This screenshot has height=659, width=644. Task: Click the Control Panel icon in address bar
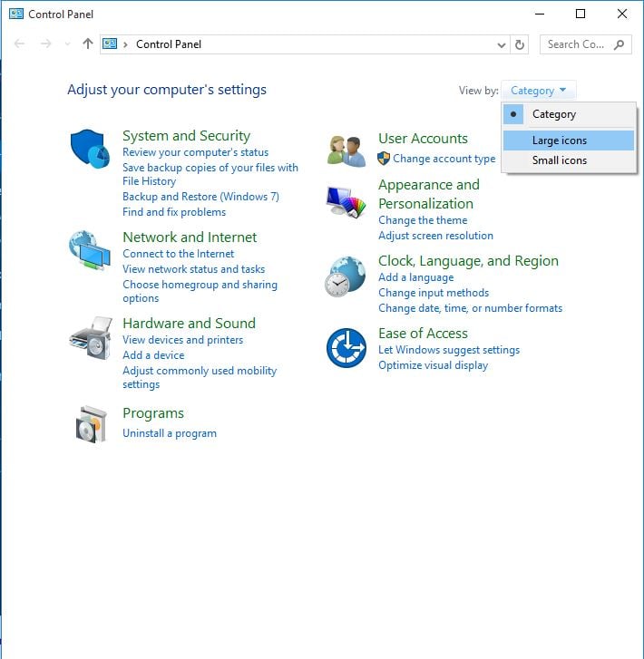(110, 44)
